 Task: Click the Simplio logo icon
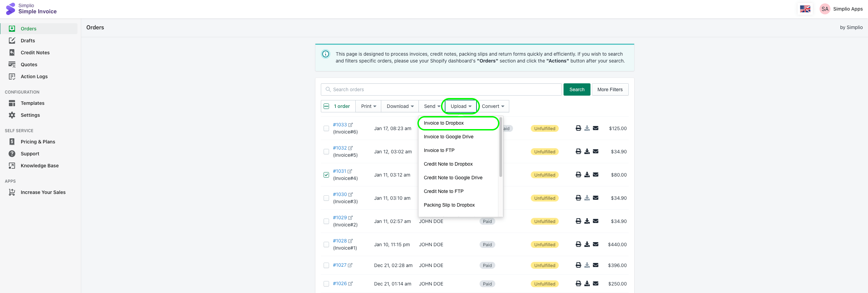coord(11,9)
